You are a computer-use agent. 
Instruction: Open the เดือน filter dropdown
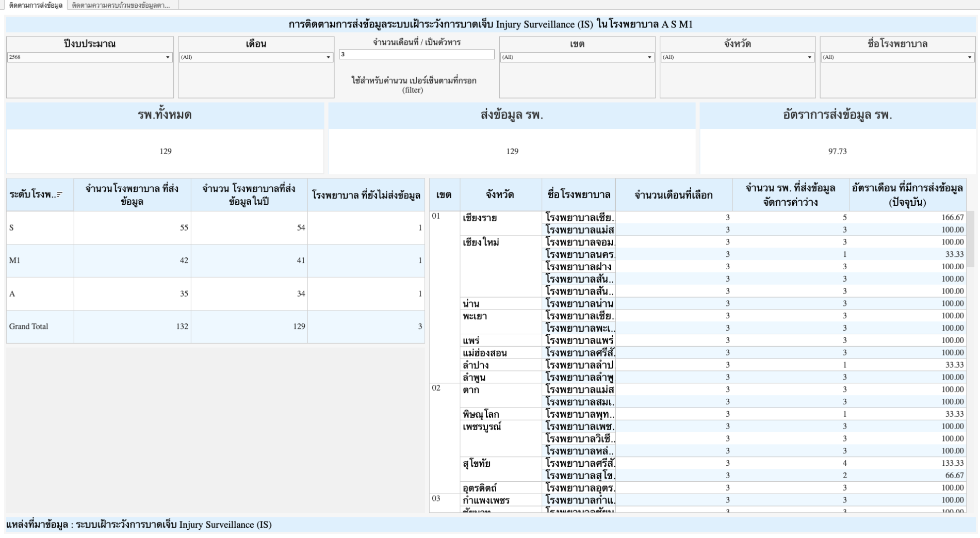(x=256, y=57)
